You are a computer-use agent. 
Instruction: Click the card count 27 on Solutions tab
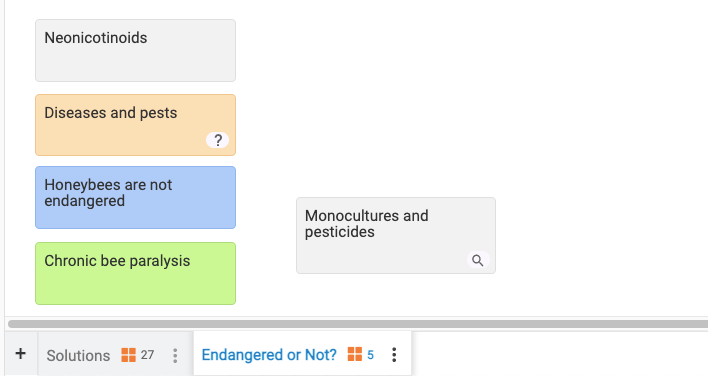point(147,355)
